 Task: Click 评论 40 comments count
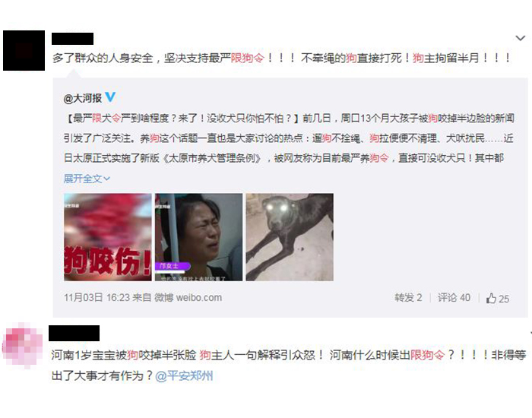[454, 298]
